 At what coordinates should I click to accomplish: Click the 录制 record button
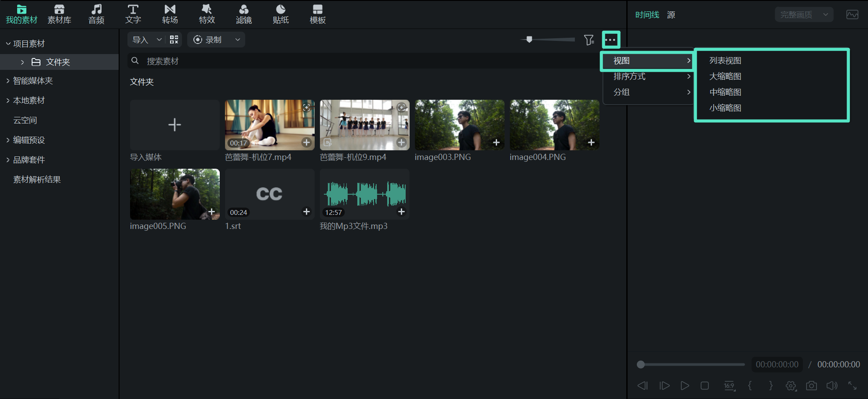[208, 40]
